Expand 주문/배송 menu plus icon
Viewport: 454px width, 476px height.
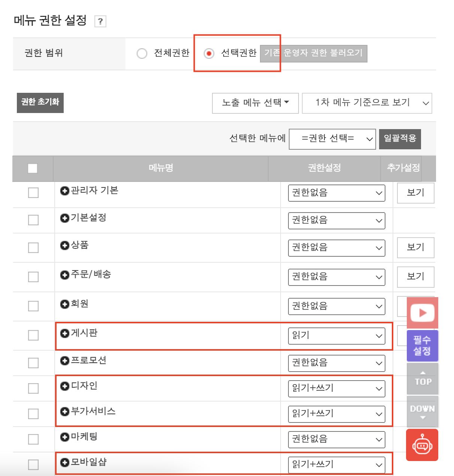pyautogui.click(x=64, y=275)
